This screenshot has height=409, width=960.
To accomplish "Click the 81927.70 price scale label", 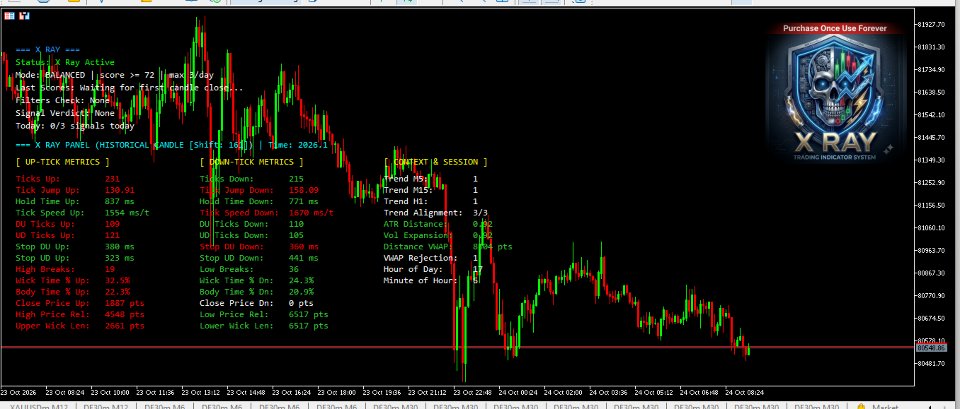I will (930, 24).
